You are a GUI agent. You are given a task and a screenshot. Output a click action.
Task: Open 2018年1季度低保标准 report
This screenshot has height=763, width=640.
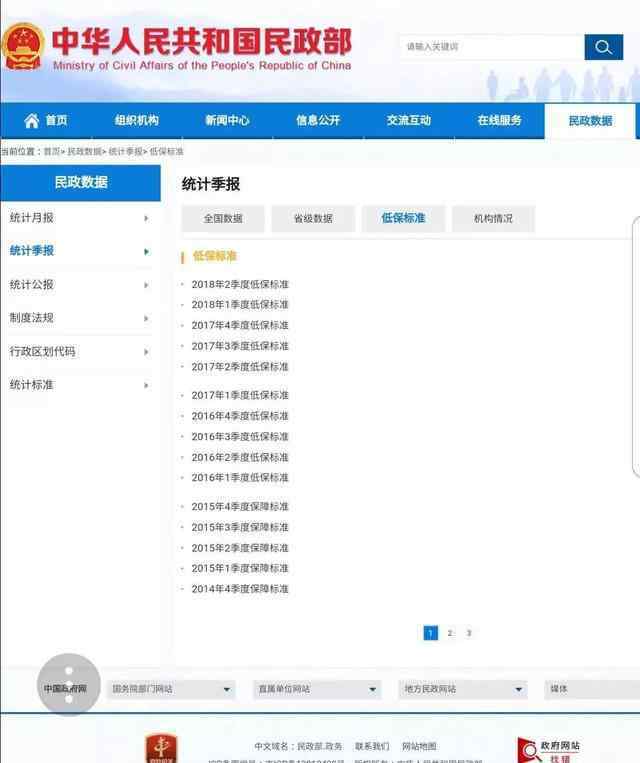tap(240, 305)
